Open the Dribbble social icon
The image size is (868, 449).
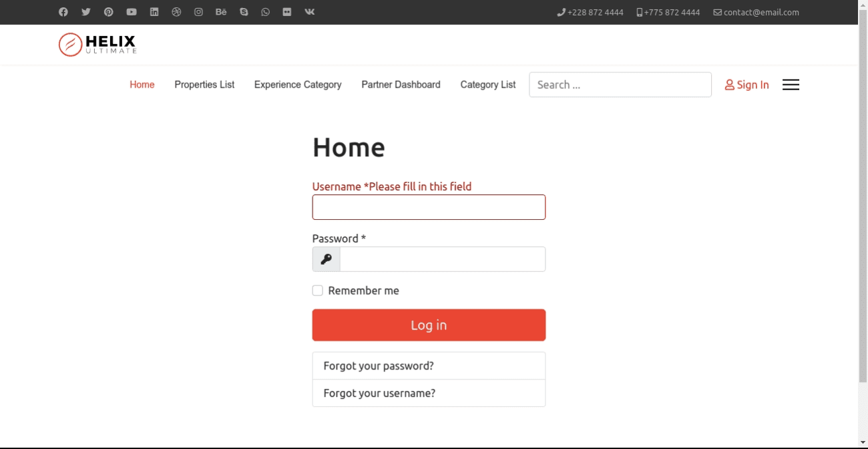(176, 12)
